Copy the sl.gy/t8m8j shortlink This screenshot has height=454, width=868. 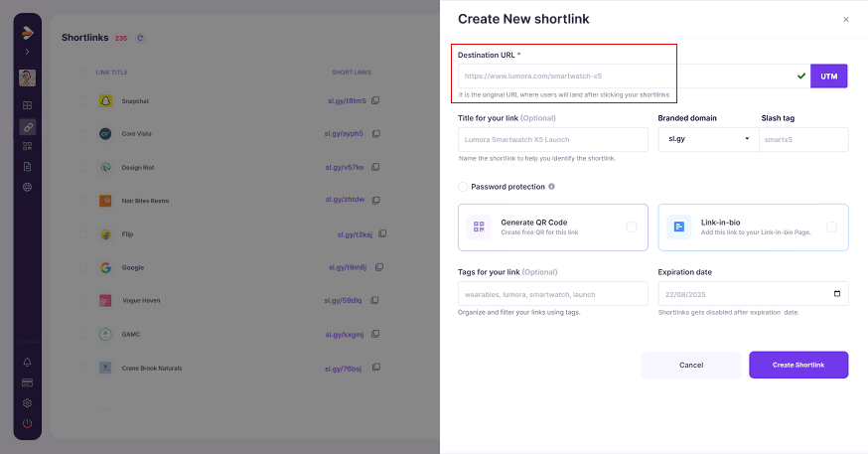click(x=379, y=267)
